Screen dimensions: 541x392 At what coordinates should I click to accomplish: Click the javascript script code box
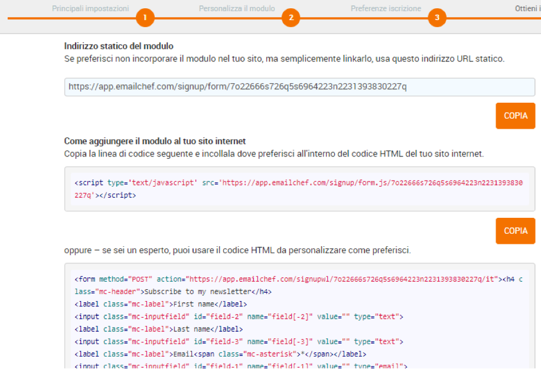(x=299, y=189)
